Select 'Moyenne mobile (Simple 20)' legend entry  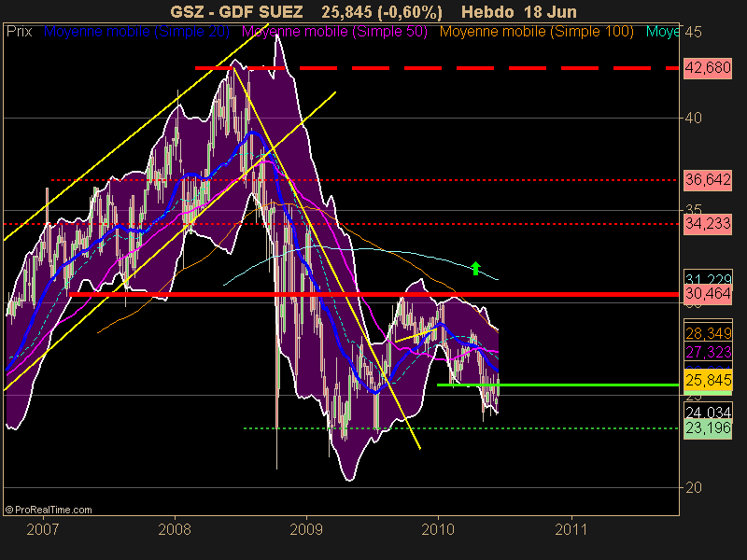pos(136,32)
